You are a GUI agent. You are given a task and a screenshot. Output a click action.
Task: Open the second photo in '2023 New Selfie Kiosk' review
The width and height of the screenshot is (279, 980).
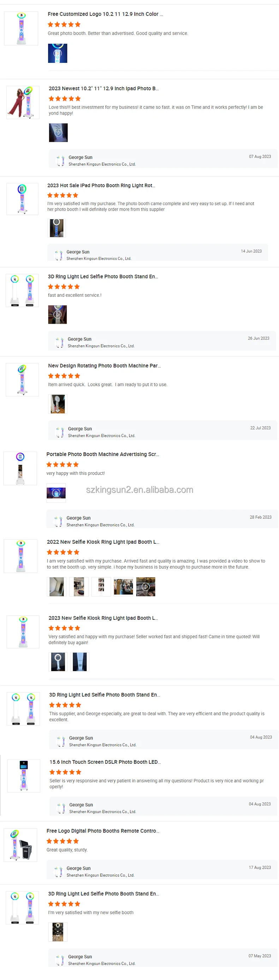pyautogui.click(x=80, y=662)
